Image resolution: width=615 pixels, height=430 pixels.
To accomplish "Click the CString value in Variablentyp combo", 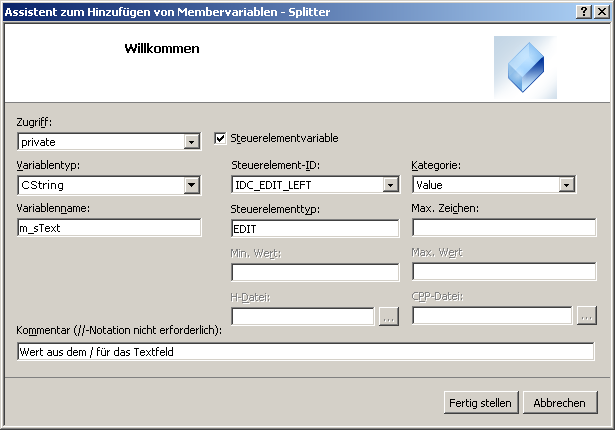I will pos(42,185).
